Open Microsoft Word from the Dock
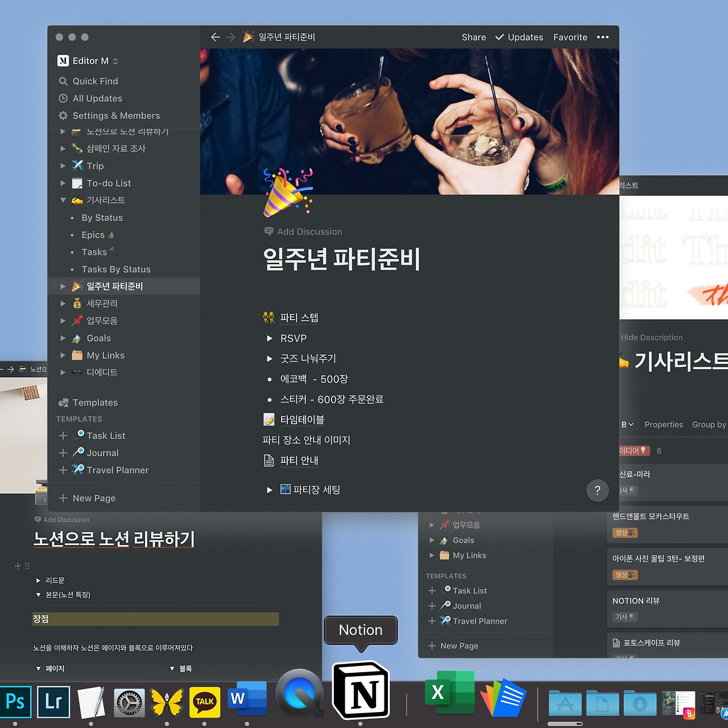The height and width of the screenshot is (728, 728). [247, 700]
